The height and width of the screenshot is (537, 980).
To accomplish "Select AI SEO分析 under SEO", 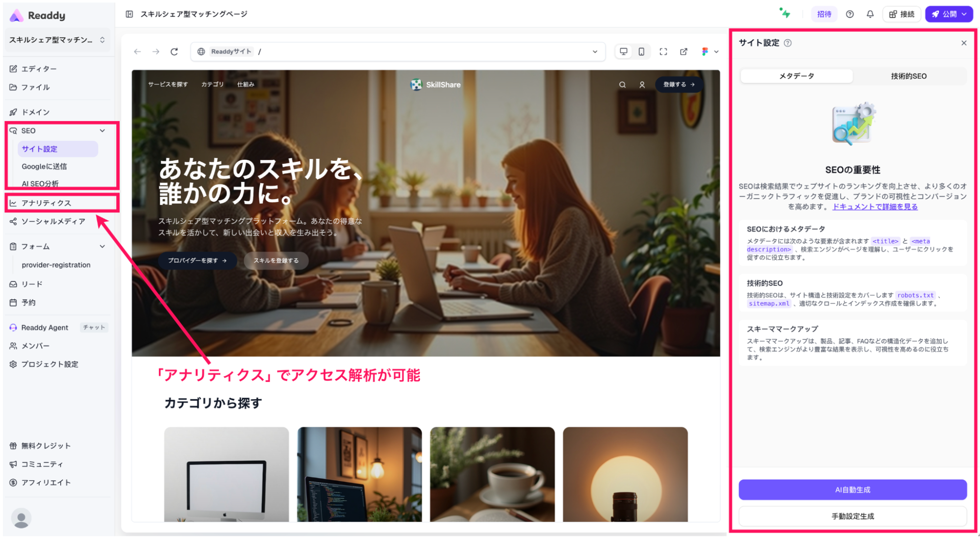I will pyautogui.click(x=40, y=183).
